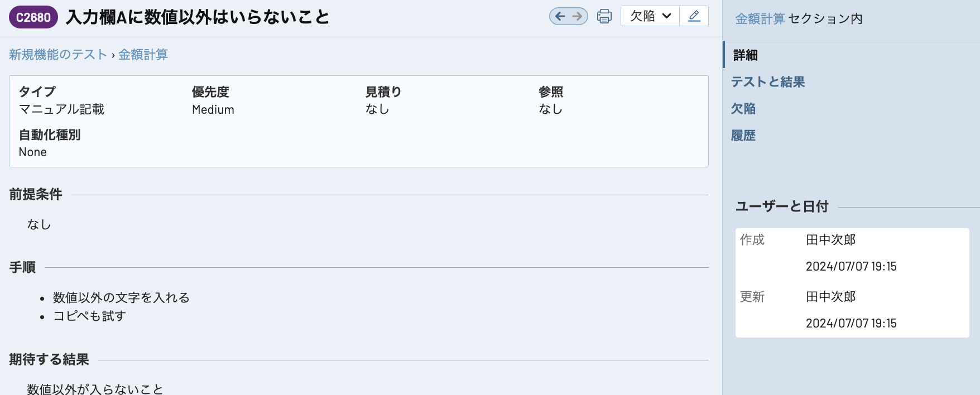
Task: Click the creation date 2024/07/07 19:15
Action: tap(851, 266)
